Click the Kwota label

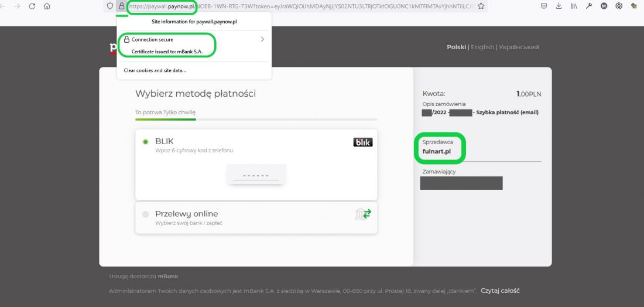click(434, 94)
